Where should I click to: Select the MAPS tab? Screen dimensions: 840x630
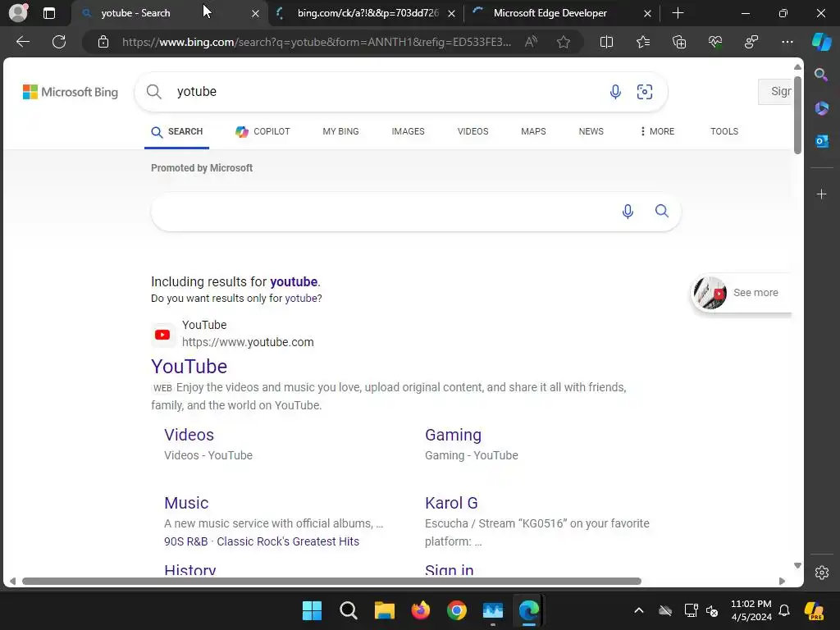click(x=533, y=131)
